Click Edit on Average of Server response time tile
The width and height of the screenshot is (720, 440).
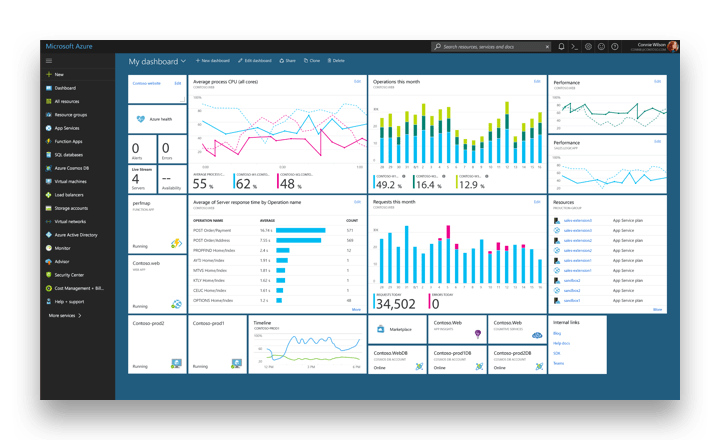pos(357,202)
